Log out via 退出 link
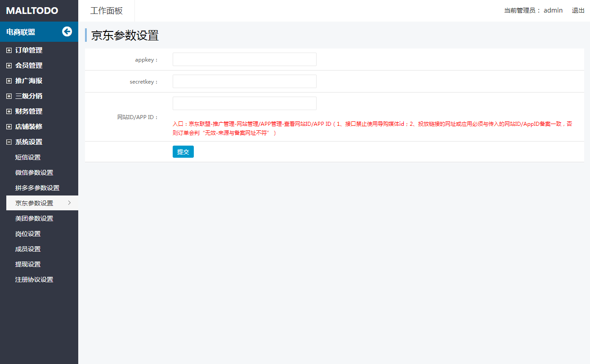590x364 pixels. (x=578, y=10)
